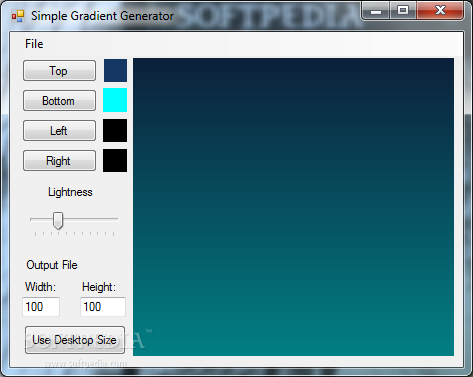Click the Width: label
The height and width of the screenshot is (377, 473).
pos(40,287)
